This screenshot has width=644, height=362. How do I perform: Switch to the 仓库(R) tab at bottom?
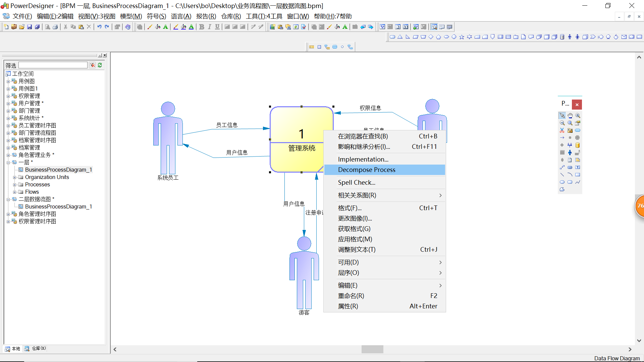[x=35, y=348]
